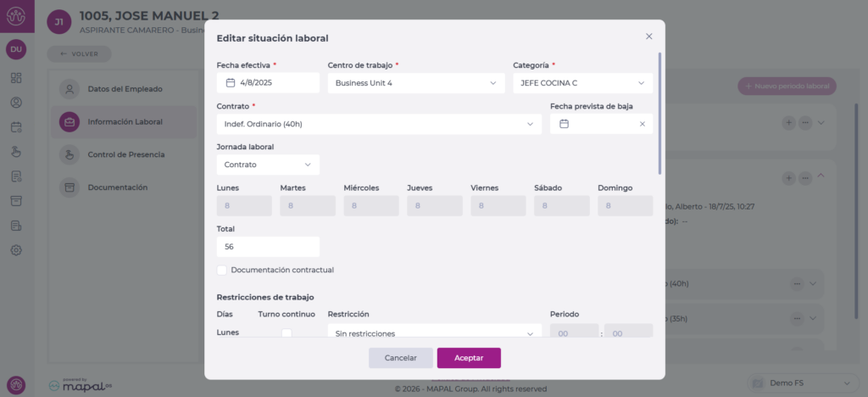Click the calendar icon in left sidebar
The image size is (868, 397).
pos(16,127)
